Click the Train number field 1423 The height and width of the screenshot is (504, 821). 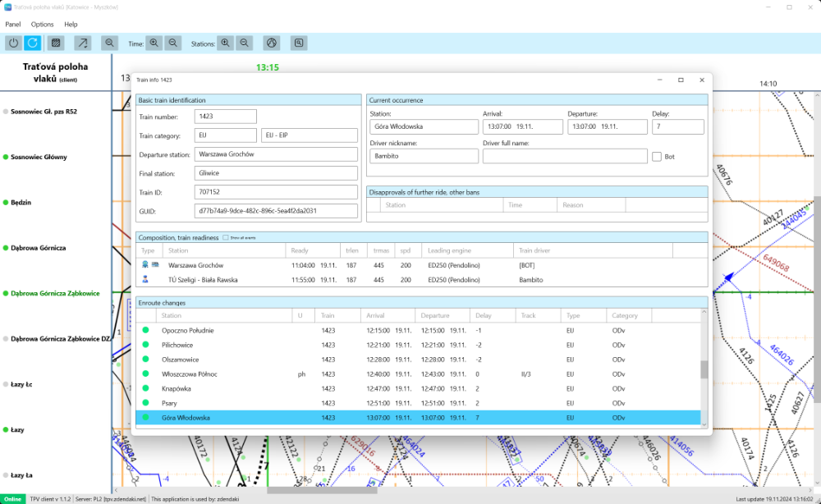[225, 117]
